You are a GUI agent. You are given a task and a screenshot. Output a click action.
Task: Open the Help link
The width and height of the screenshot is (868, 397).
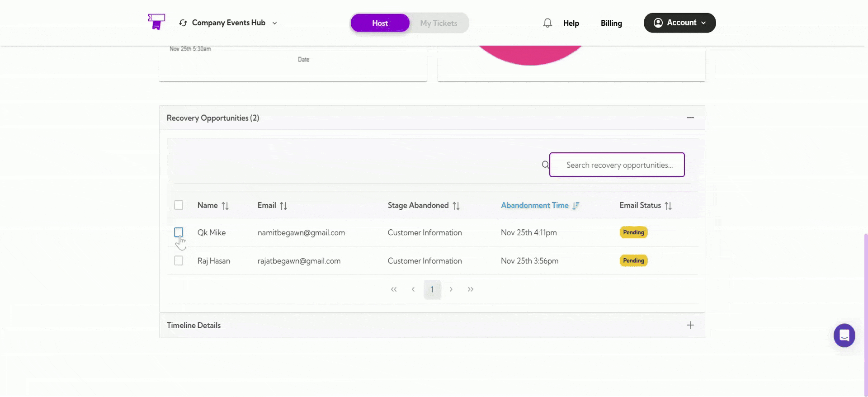571,23
